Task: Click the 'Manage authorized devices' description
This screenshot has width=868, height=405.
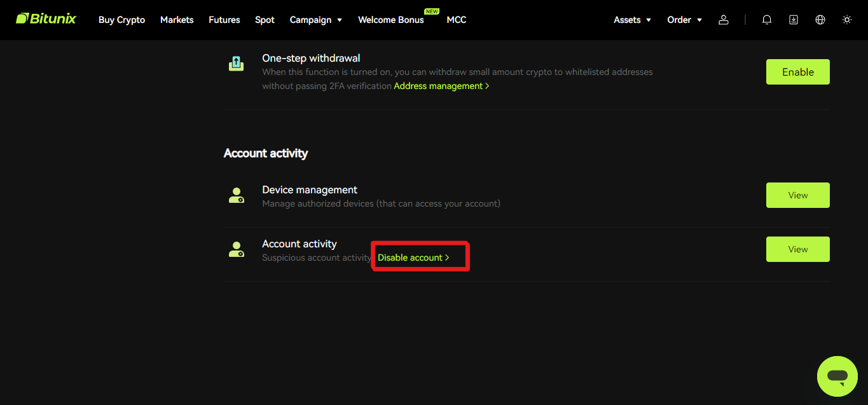Action: [x=381, y=203]
